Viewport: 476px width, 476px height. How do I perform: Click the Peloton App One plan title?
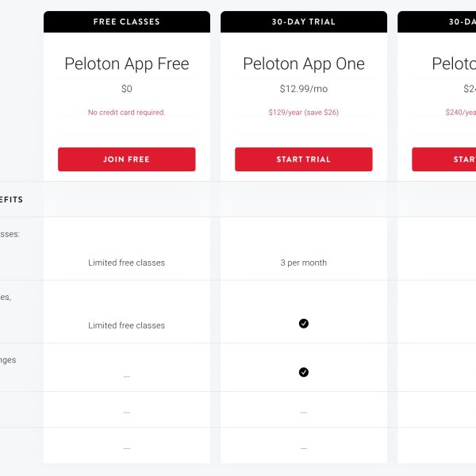click(303, 63)
